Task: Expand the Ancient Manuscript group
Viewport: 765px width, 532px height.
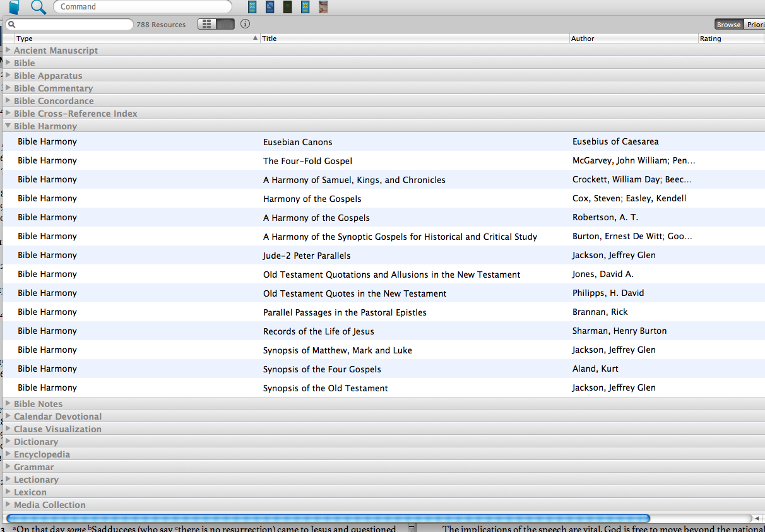Action: [8, 50]
